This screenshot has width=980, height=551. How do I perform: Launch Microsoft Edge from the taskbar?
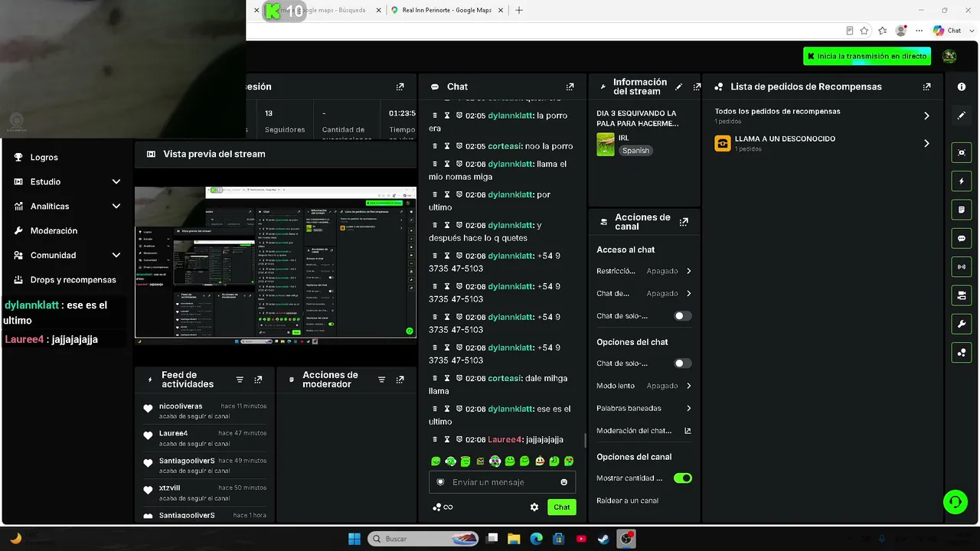[x=536, y=539]
